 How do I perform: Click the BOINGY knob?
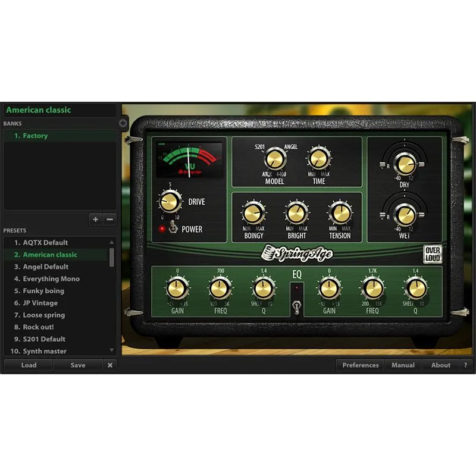click(x=253, y=213)
